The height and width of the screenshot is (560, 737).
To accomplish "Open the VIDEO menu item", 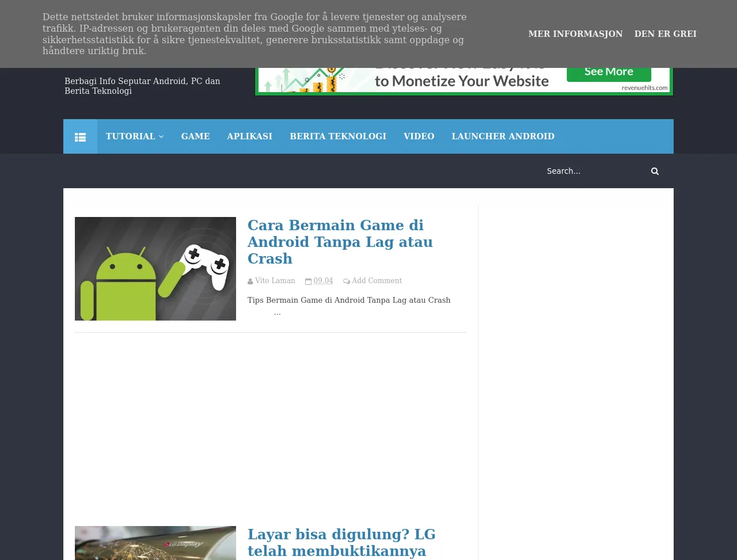I will tap(419, 136).
